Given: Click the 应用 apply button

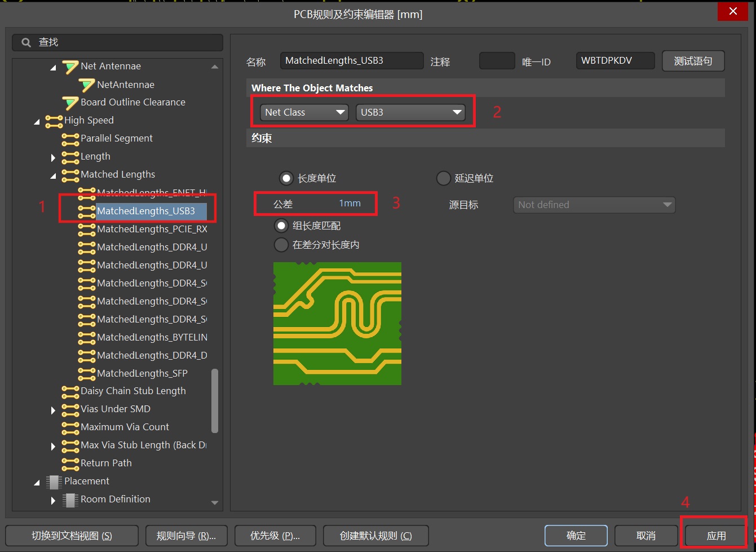Looking at the screenshot, I should (716, 536).
